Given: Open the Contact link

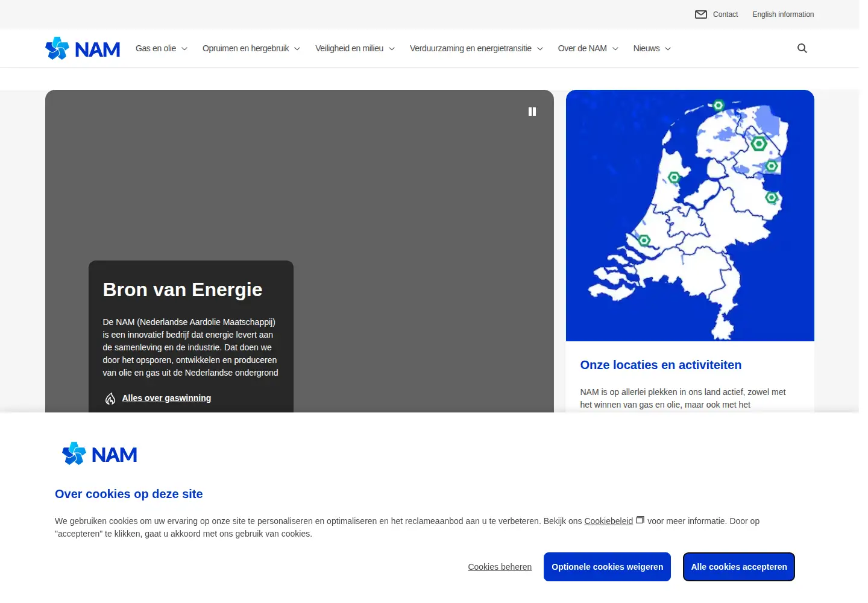Looking at the screenshot, I should point(725,14).
